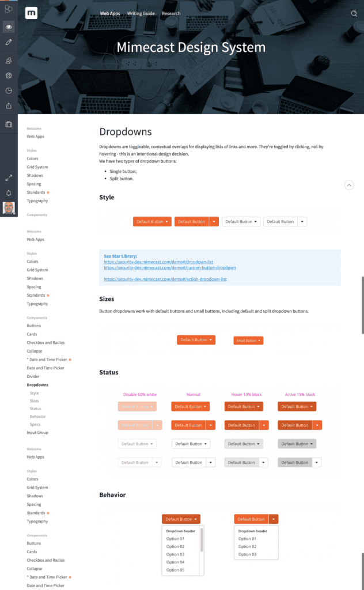Jump to Behavior subsection in sidebar
This screenshot has height=590, width=364.
tap(37, 417)
